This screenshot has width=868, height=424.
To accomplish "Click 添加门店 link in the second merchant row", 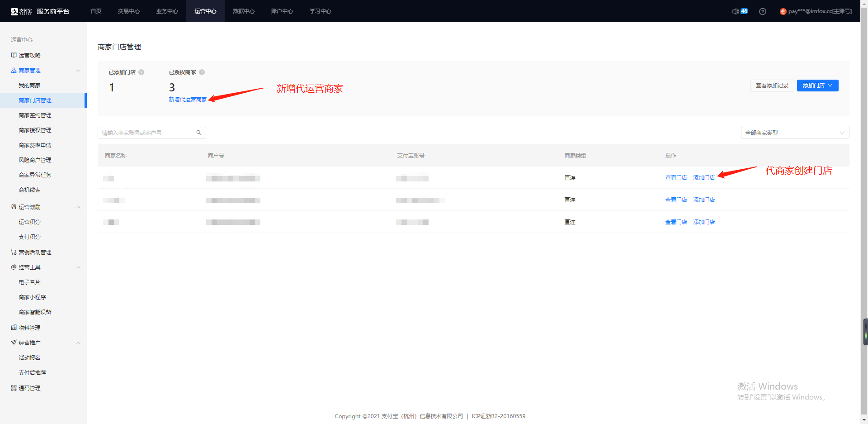I will [704, 200].
